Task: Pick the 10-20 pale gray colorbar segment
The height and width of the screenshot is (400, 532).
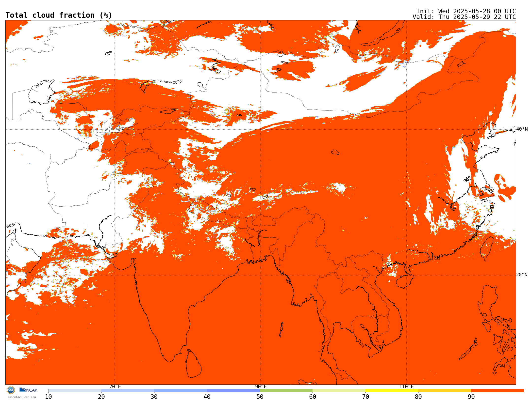Action: click(75, 391)
